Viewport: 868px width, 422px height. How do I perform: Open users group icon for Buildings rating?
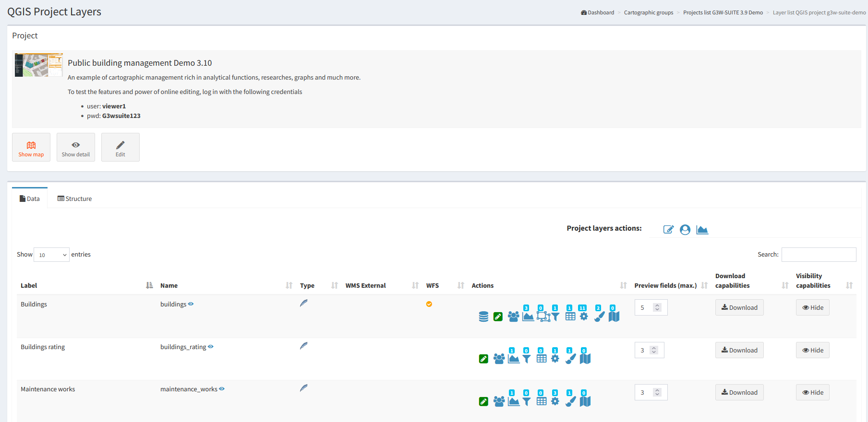(499, 359)
